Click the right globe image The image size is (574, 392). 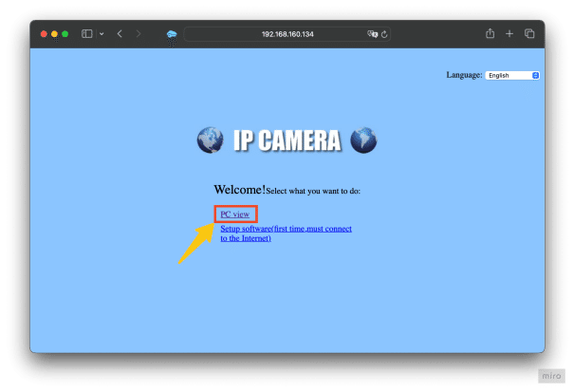pos(363,140)
